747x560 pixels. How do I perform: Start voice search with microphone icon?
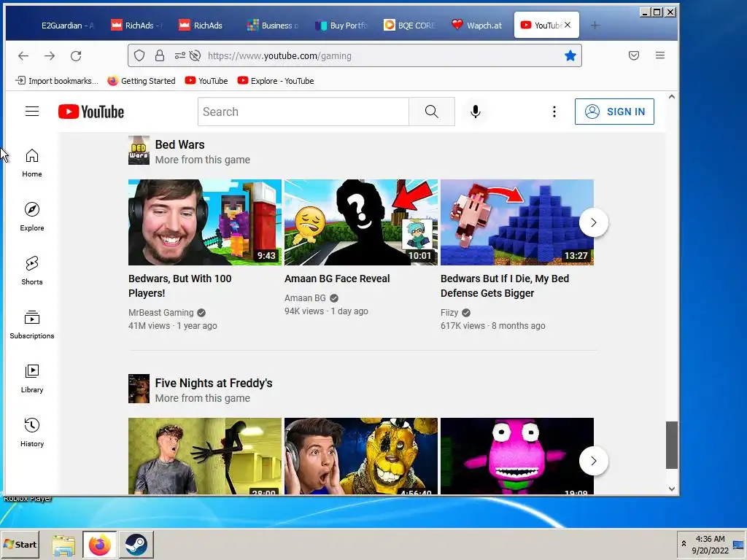[x=475, y=112]
